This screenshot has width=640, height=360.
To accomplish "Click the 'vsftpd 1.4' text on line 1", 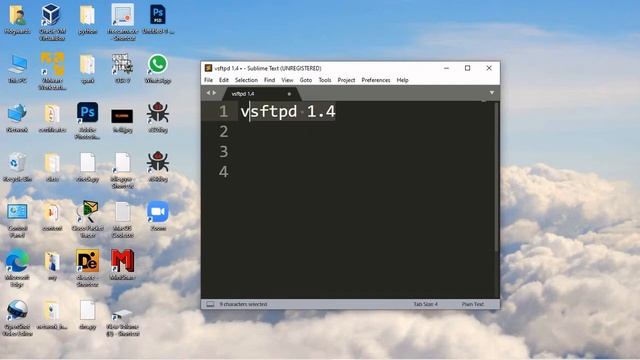I will tap(288, 111).
